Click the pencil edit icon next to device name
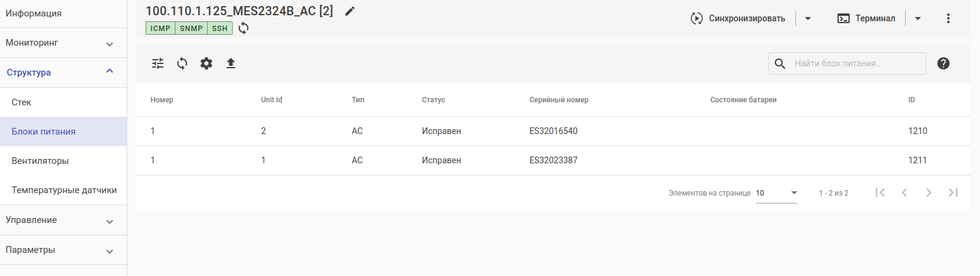Image resolution: width=980 pixels, height=276 pixels. (x=350, y=11)
